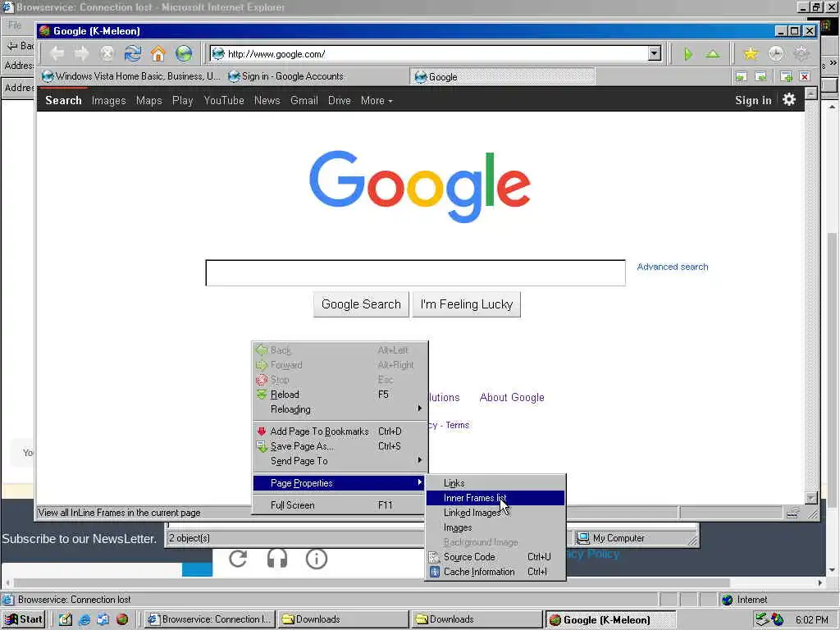Click the K-Meleon page scroll down arrow

811,498
